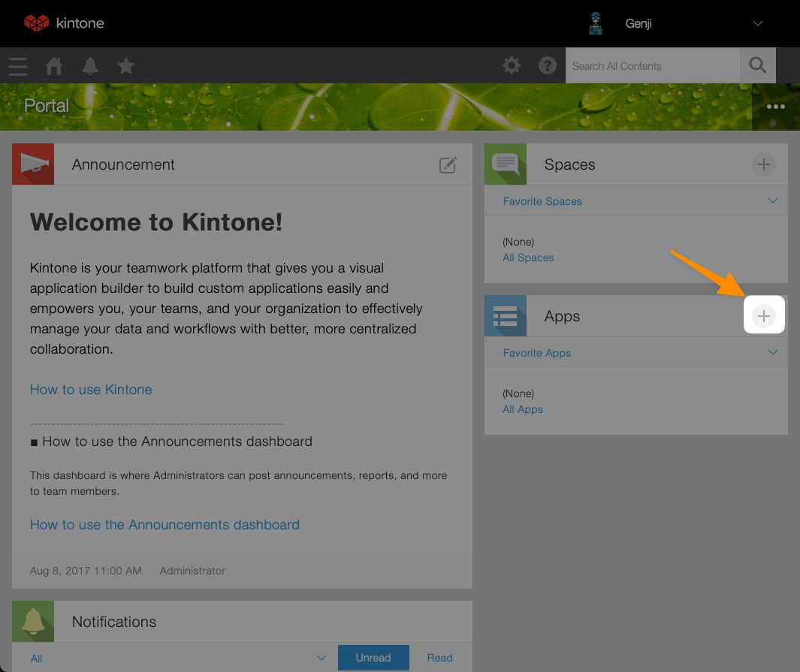Open favorites star icon
The height and width of the screenshot is (672, 800).
tap(126, 66)
